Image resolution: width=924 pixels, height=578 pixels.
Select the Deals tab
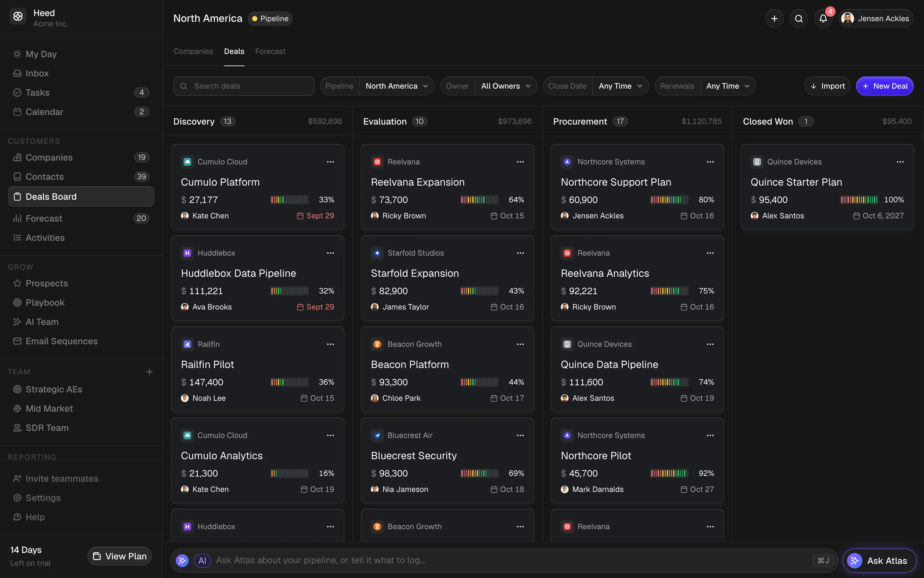[x=234, y=51]
